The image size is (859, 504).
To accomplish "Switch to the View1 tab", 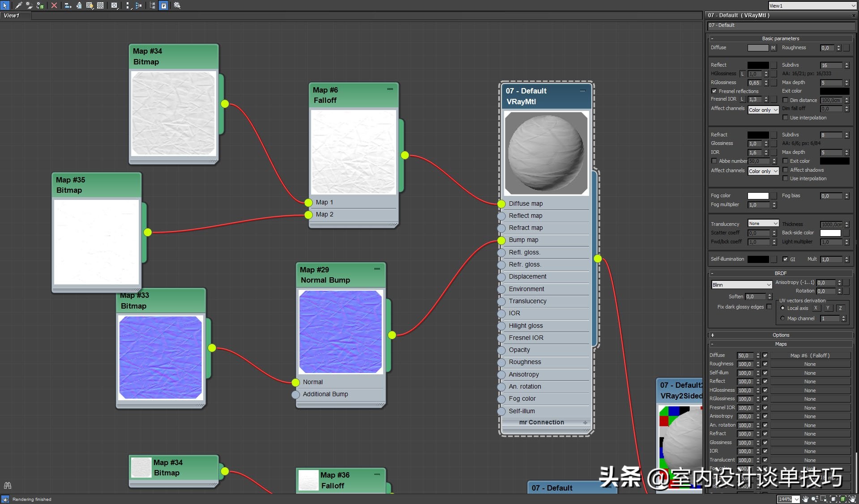I will click(x=12, y=16).
